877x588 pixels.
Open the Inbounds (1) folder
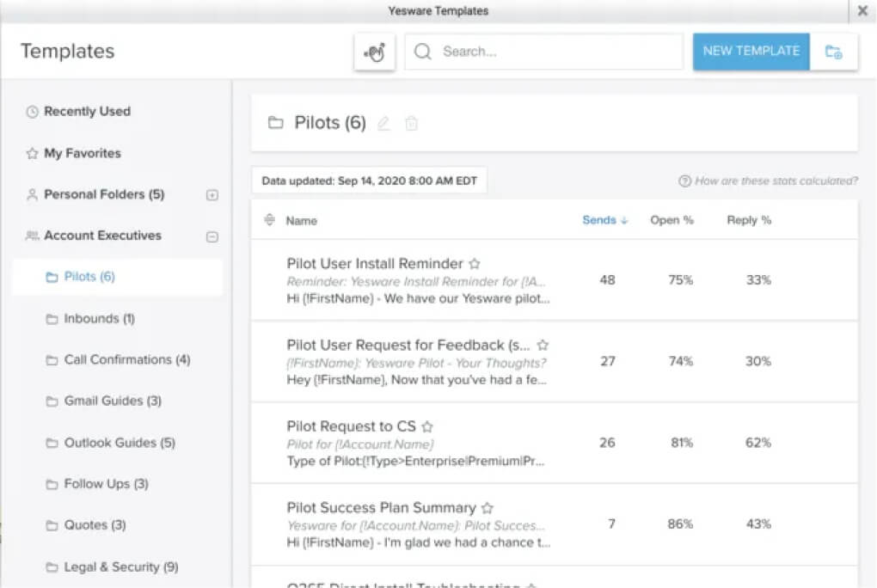pyautogui.click(x=99, y=318)
